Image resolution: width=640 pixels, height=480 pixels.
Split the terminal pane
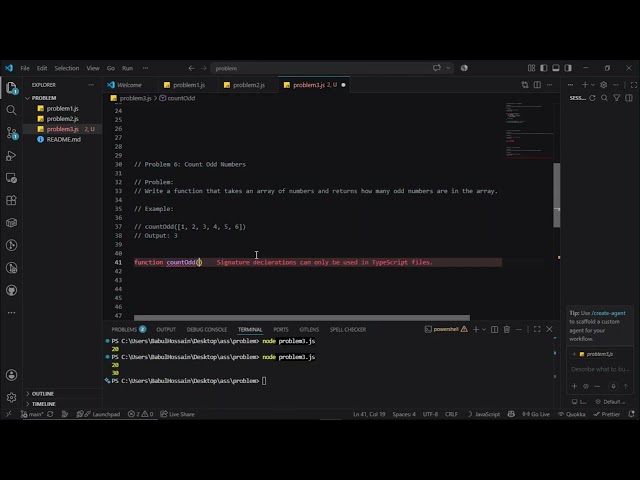coord(494,329)
